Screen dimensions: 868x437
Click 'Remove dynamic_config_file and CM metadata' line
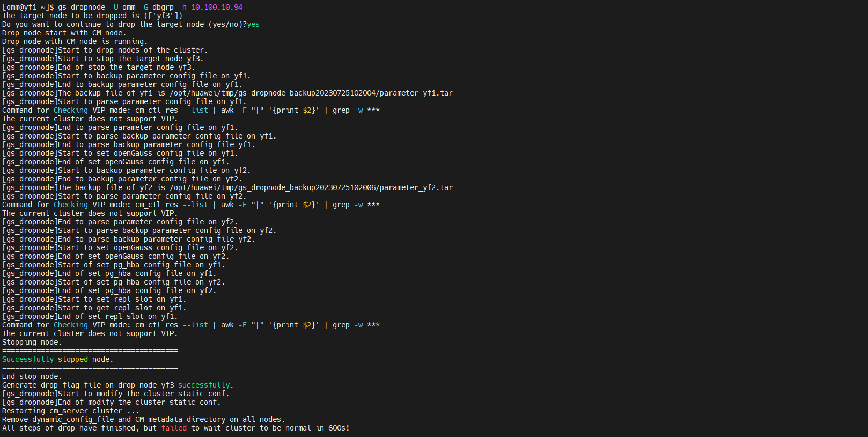click(144, 419)
